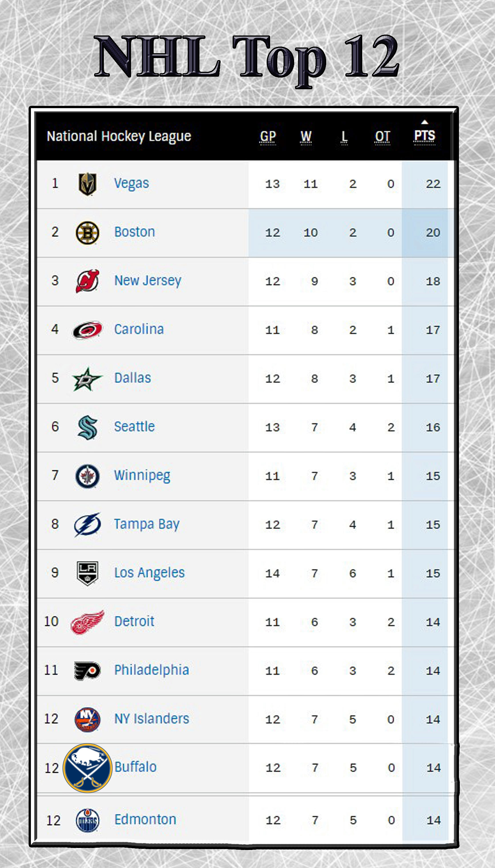The image size is (495, 868).
Task: Click the Tampa Bay Lightning logo
Action: (87, 525)
